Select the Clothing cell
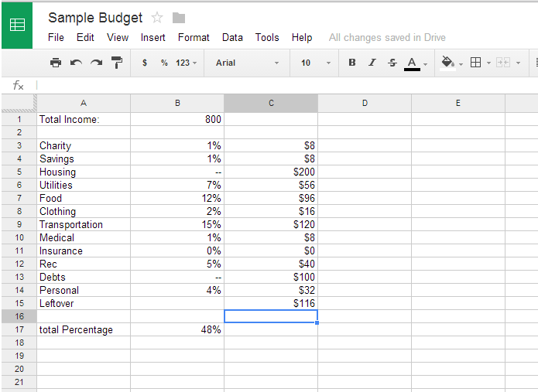This screenshot has height=392, width=538. point(84,211)
